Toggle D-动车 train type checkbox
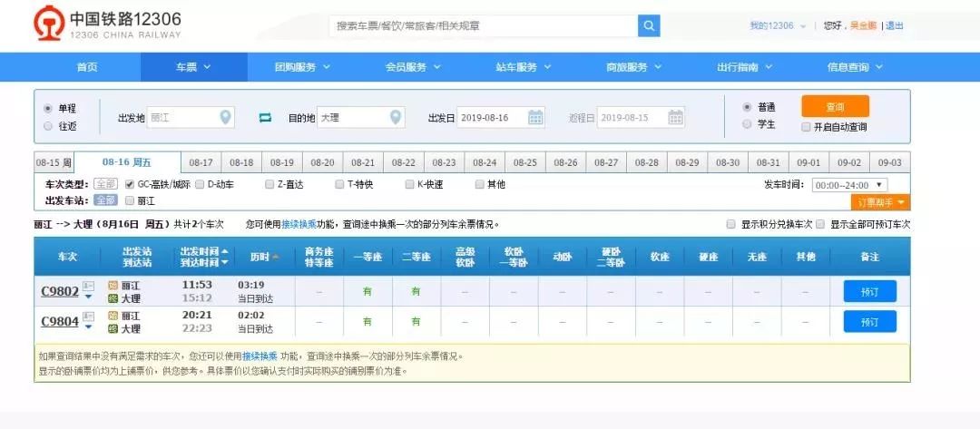The height and width of the screenshot is (429, 980). click(200, 184)
